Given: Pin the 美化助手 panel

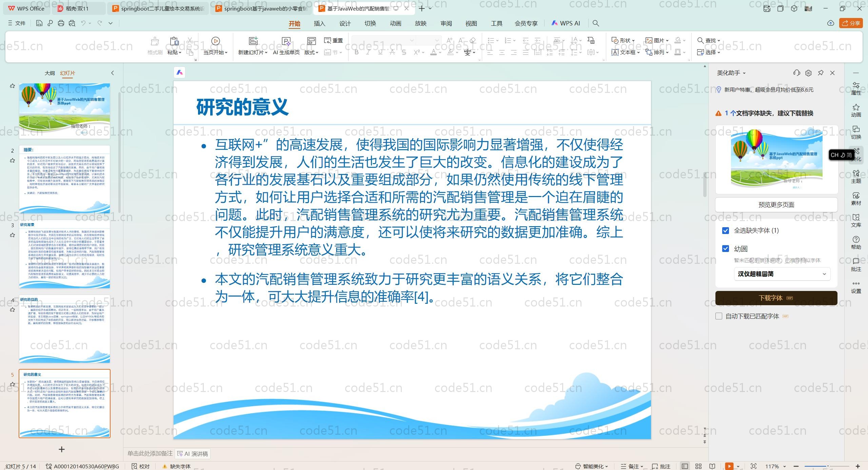Looking at the screenshot, I should pos(821,73).
